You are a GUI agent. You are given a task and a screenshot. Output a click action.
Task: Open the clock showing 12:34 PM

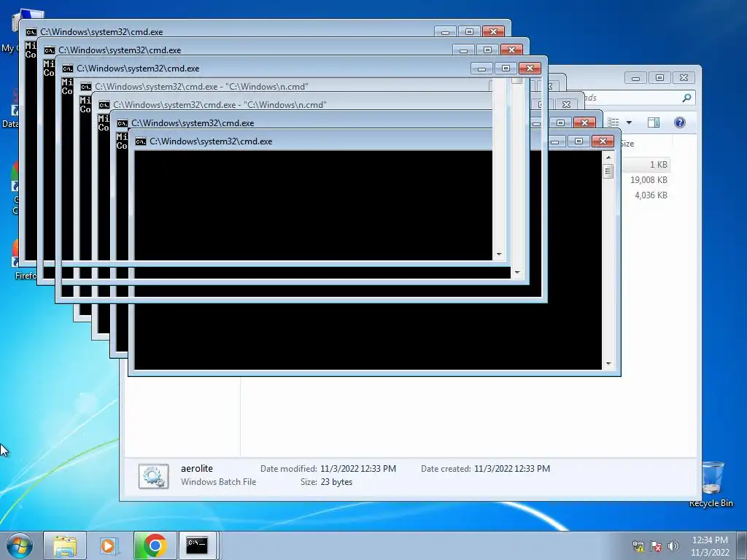pos(710,546)
